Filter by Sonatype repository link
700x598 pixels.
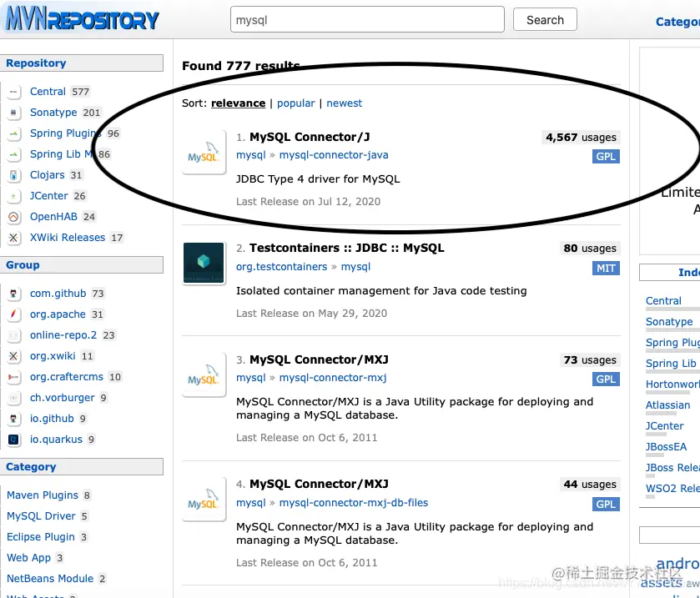pos(53,113)
